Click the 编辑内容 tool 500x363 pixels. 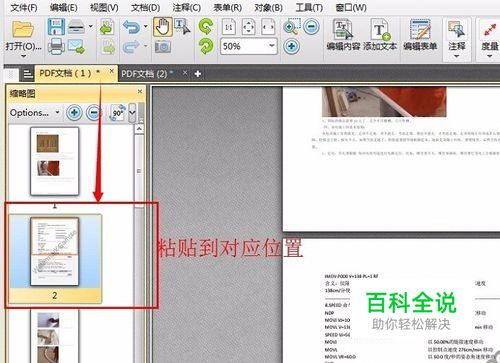[343, 35]
